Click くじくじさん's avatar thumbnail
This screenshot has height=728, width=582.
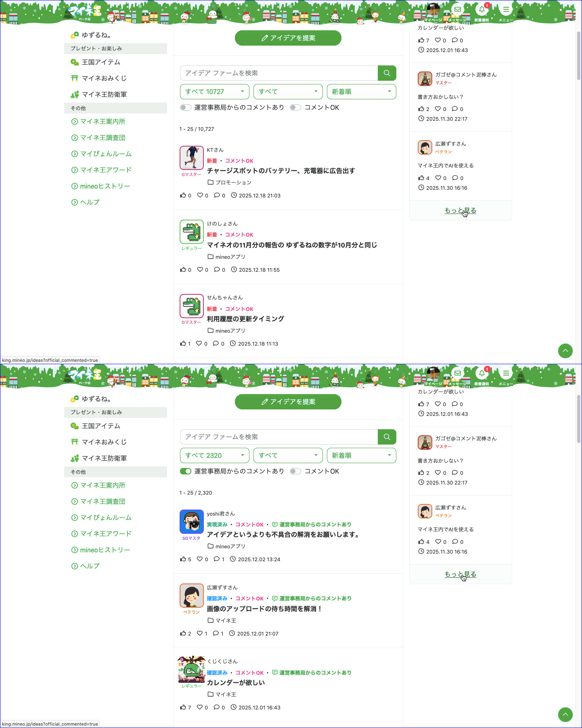click(192, 669)
